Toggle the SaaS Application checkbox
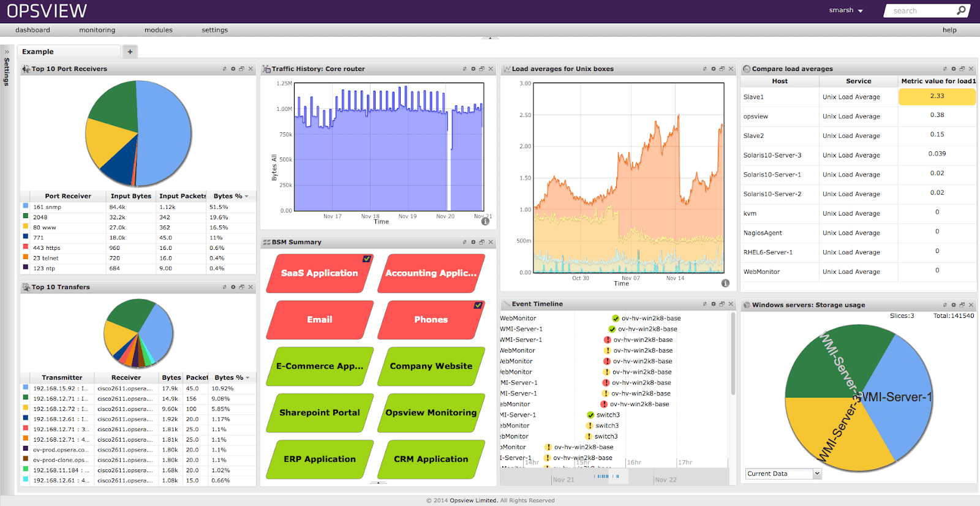980x506 pixels. [366, 259]
